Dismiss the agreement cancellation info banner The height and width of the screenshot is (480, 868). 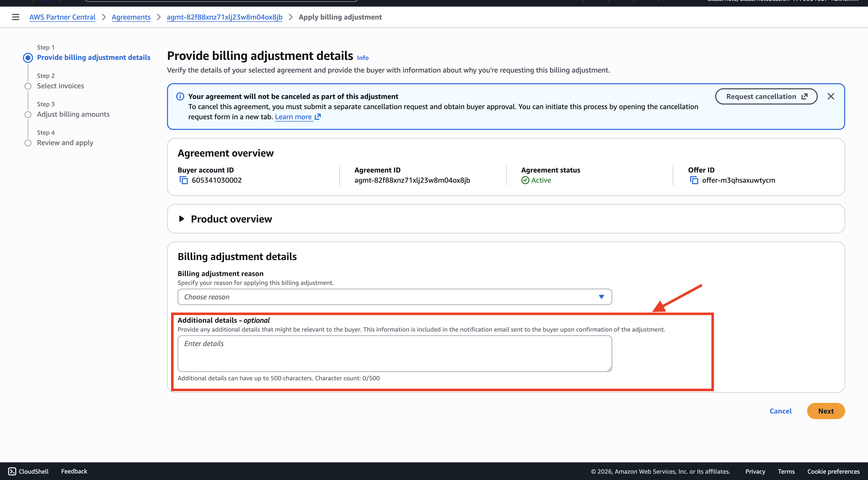831,96
